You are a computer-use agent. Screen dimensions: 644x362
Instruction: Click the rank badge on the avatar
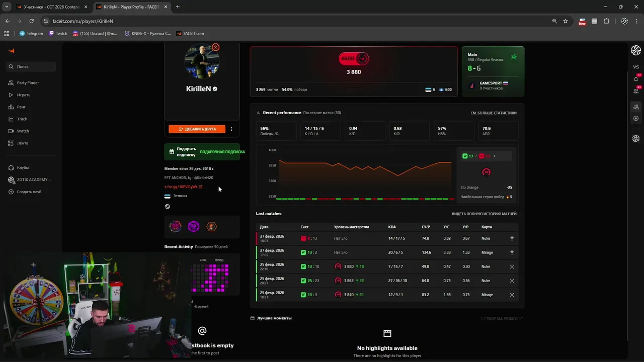[215, 47]
